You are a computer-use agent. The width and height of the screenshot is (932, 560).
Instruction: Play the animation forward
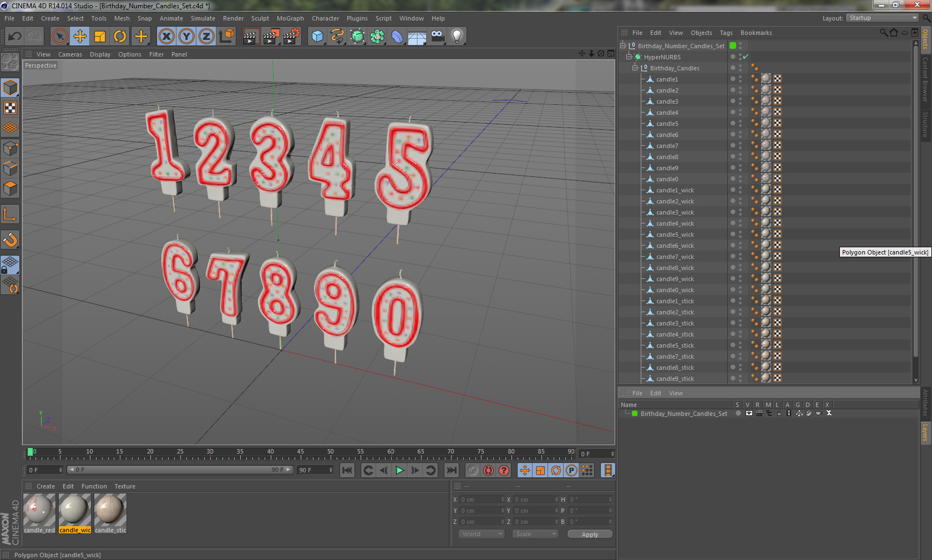399,470
